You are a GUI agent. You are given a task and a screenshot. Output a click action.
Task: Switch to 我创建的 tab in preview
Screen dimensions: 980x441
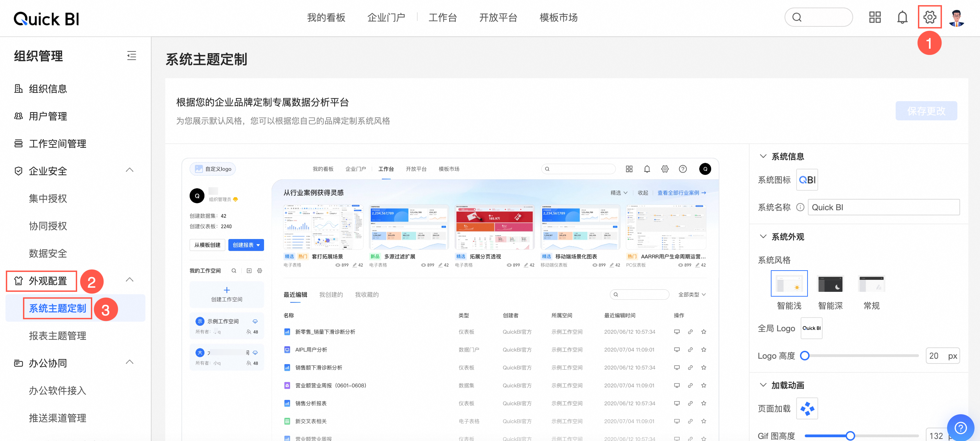pos(331,295)
